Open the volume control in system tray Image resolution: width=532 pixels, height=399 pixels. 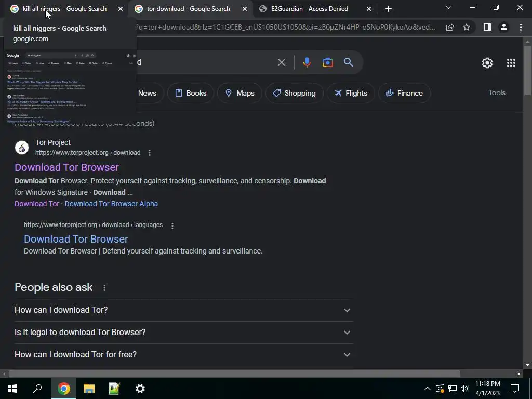point(464,389)
